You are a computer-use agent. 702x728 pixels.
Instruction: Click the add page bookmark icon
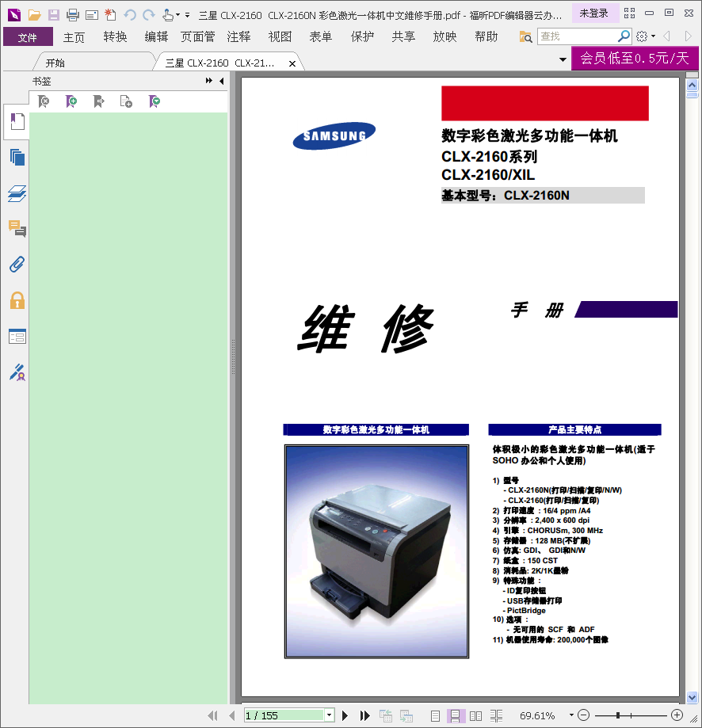pos(126,101)
